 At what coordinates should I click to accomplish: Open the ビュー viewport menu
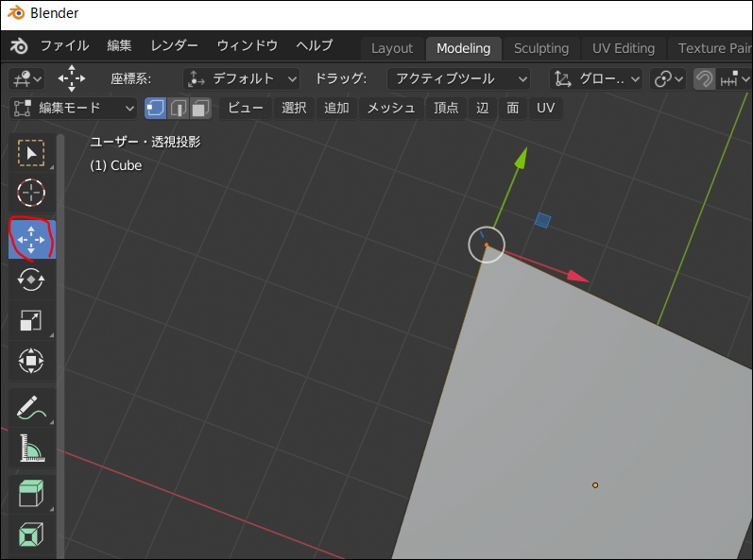pyautogui.click(x=246, y=108)
